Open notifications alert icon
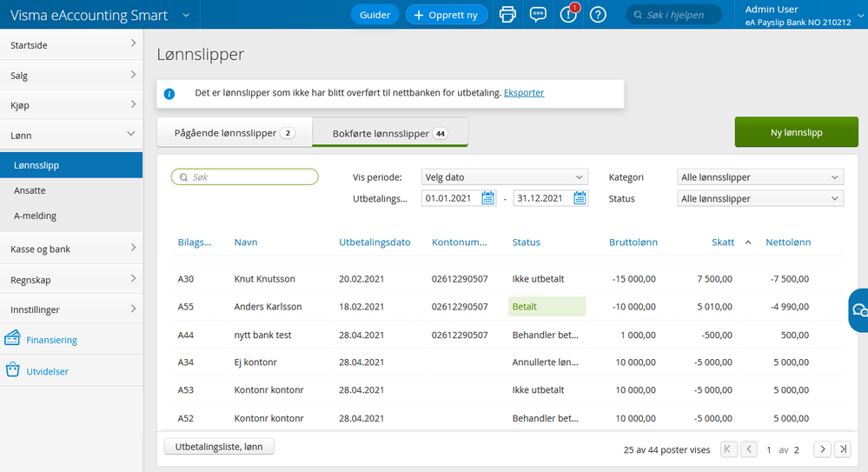 point(568,14)
